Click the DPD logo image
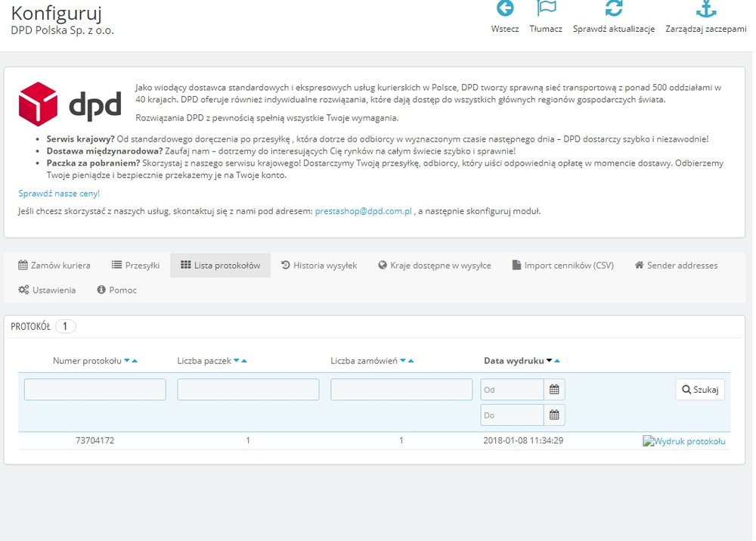 (70, 104)
